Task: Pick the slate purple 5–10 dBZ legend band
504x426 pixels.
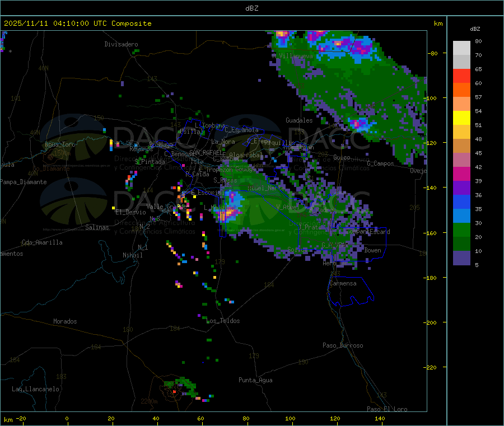Action: pos(461,258)
